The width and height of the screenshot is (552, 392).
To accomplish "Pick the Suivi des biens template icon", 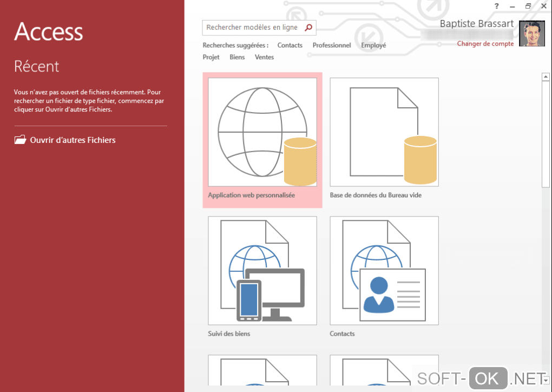I will click(262, 271).
